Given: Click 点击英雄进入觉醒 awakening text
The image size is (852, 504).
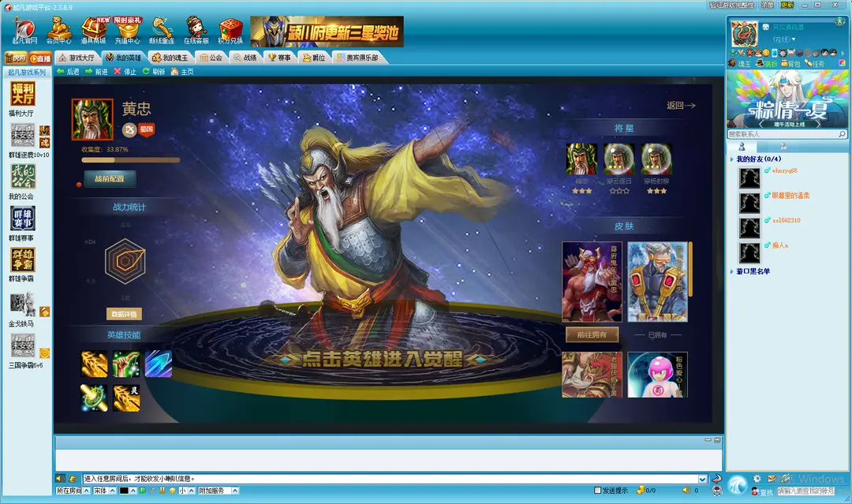Looking at the screenshot, I should tap(383, 359).
